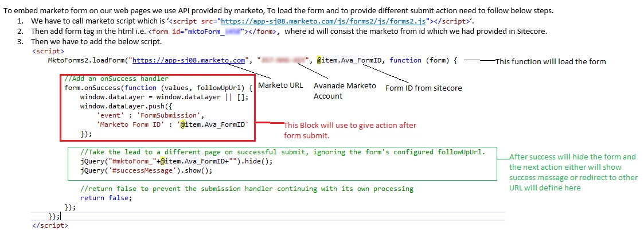Click the '//Add an onSuccess handler' comment

click(x=116, y=79)
